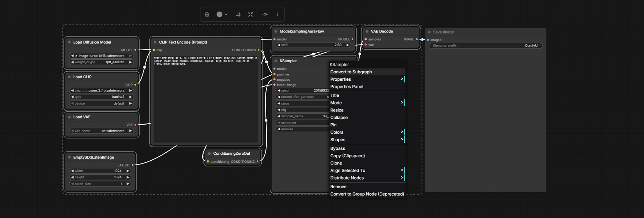Click the gray color circle in the toolbar
This screenshot has height=218, width=644.
pos(220,14)
